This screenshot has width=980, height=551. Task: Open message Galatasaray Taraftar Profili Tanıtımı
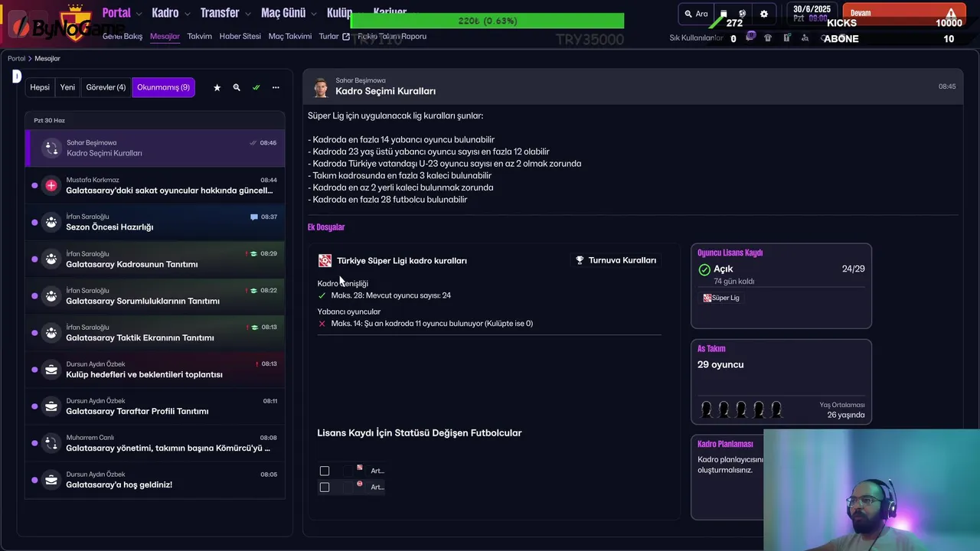coord(155,406)
